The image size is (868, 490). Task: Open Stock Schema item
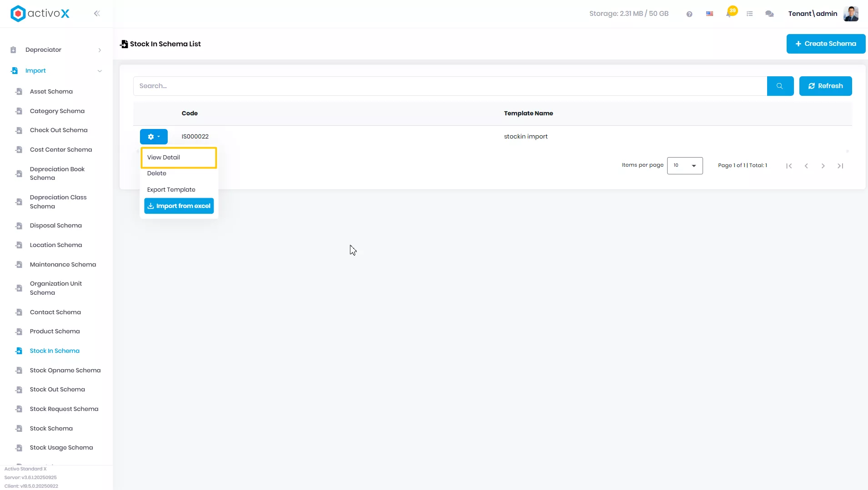(x=51, y=429)
